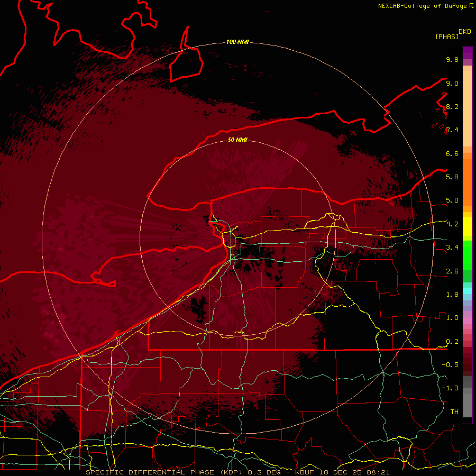The image size is (476, 476).
Task: Click the 1.0 legend value
Action: 452,317
